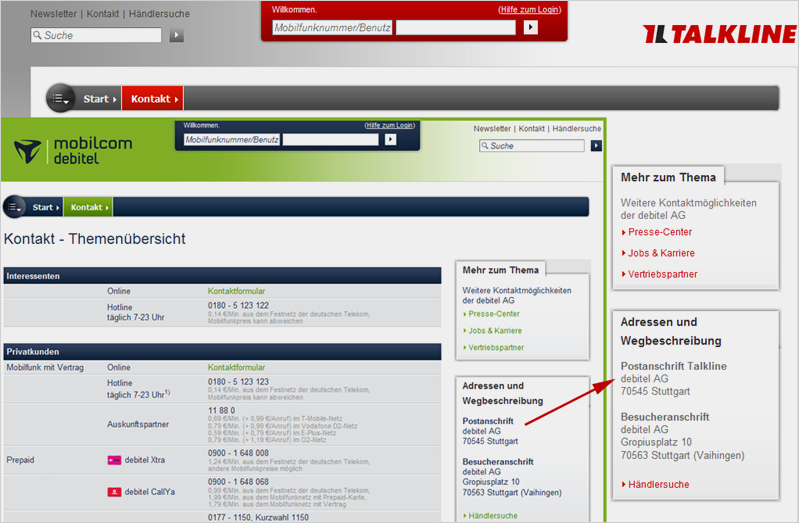
Task: Click the mobilcom debitel login arrow button
Action: coord(391,140)
